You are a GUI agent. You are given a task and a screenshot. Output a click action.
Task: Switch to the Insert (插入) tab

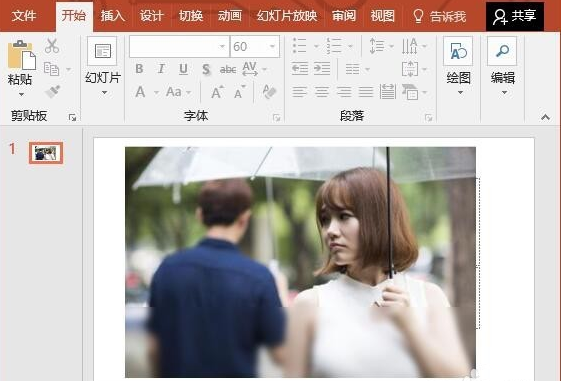click(113, 16)
